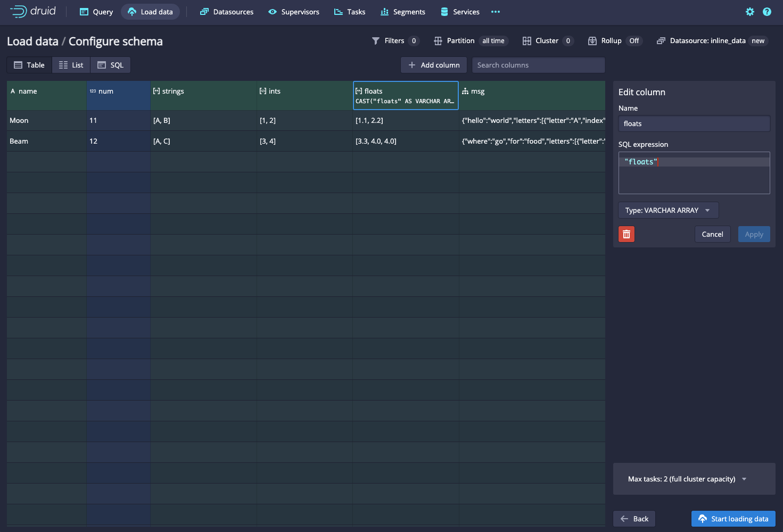
Task: Switch to List view
Action: coord(71,65)
